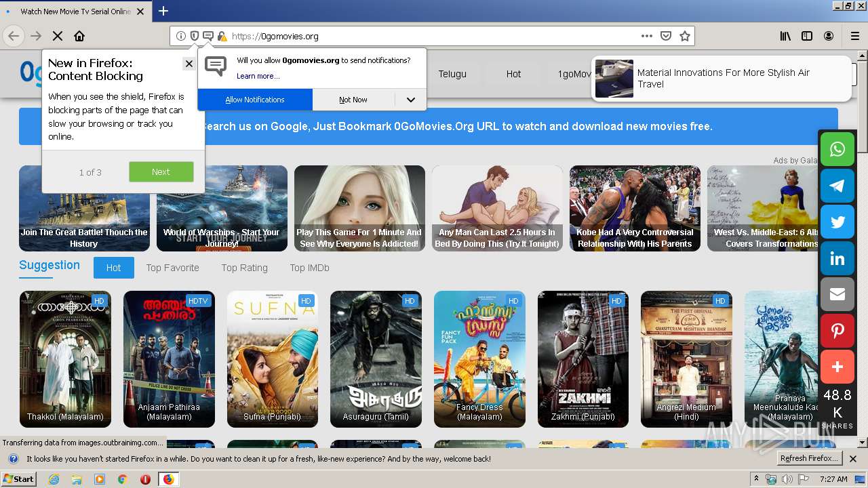Click the Watch New Movie browser tab
Viewport: 868px width, 488px height.
pyautogui.click(x=75, y=12)
